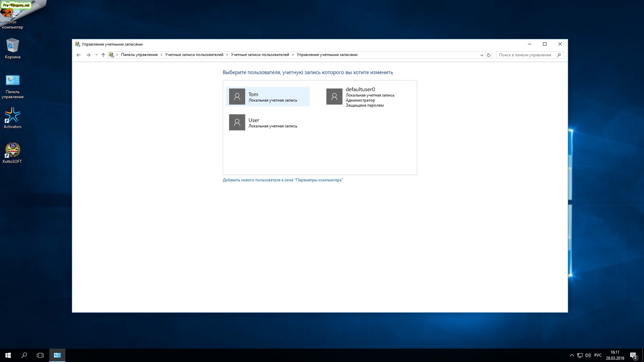The image size is (644, 362).
Task: Open the Windows Start menu
Action: 8,355
